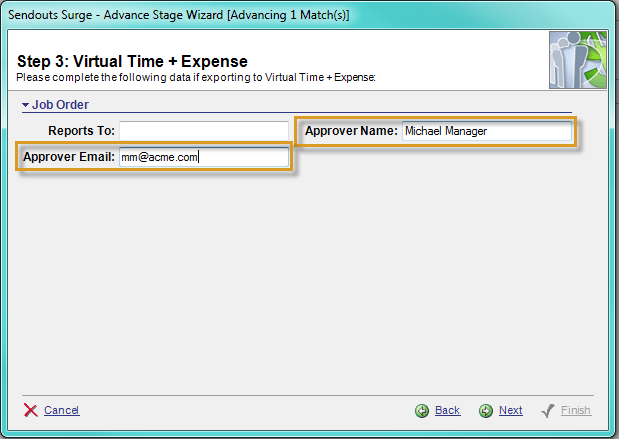Collapse the Job Order section arrow
Image resolution: width=619 pixels, height=439 pixels.
[x=26, y=105]
